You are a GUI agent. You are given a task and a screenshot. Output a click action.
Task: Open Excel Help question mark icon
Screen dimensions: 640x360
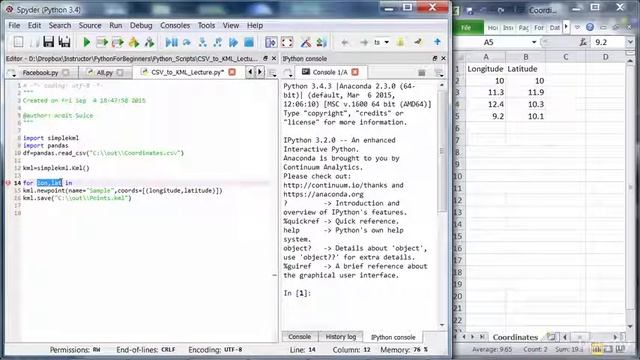590,27
